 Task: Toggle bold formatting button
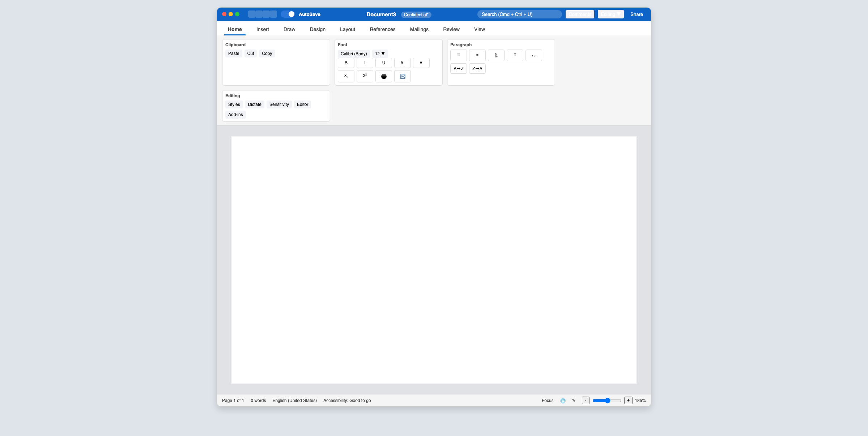coord(346,63)
